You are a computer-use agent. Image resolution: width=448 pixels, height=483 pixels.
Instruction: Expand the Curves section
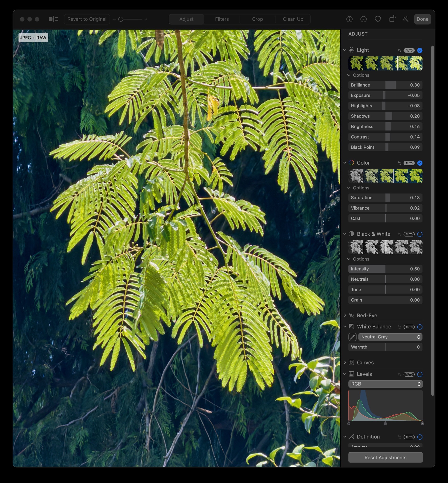tap(345, 362)
